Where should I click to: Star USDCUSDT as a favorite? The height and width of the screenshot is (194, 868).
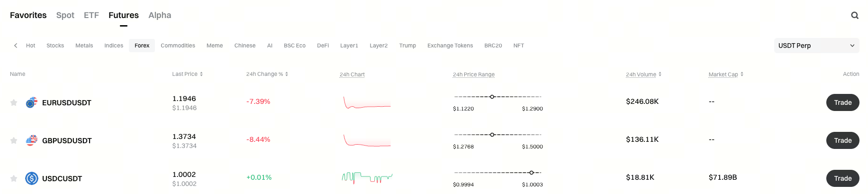14,178
